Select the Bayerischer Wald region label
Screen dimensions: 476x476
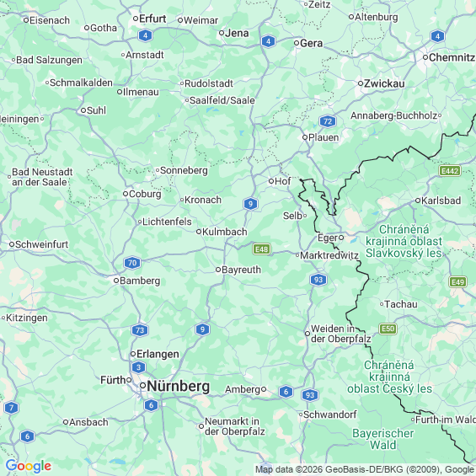click(382, 439)
